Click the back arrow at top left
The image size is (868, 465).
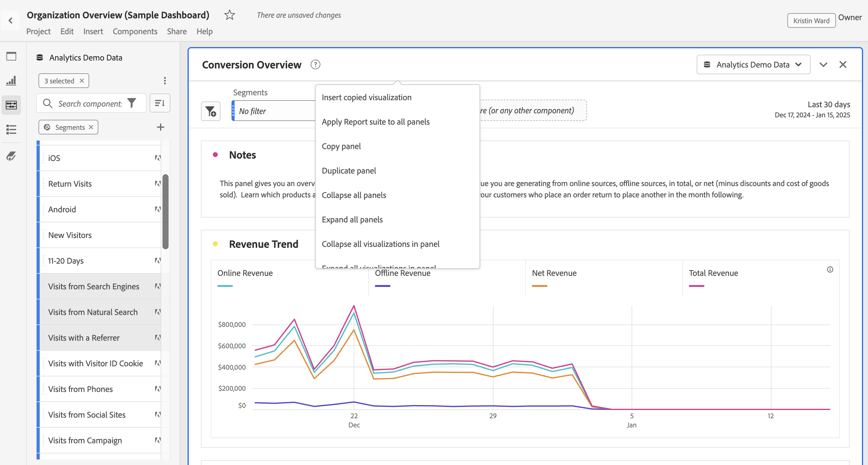[x=10, y=20]
